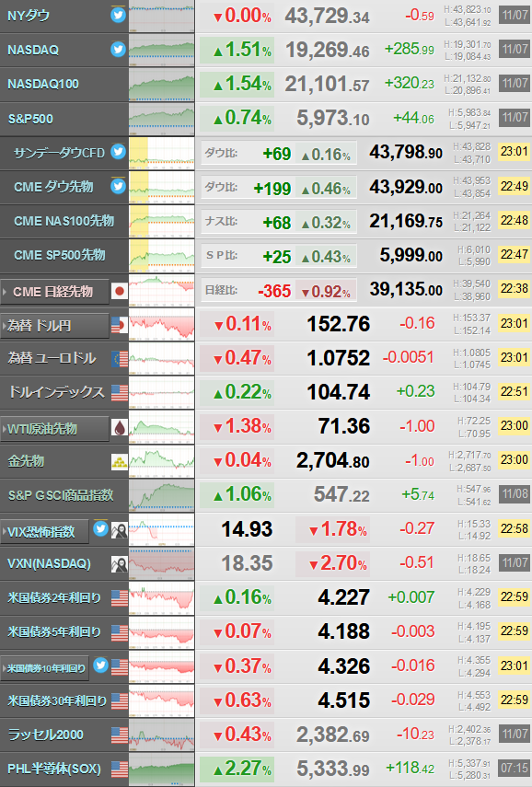
Task: Click the 10年利回り yield 4.326
Action: [344, 666]
